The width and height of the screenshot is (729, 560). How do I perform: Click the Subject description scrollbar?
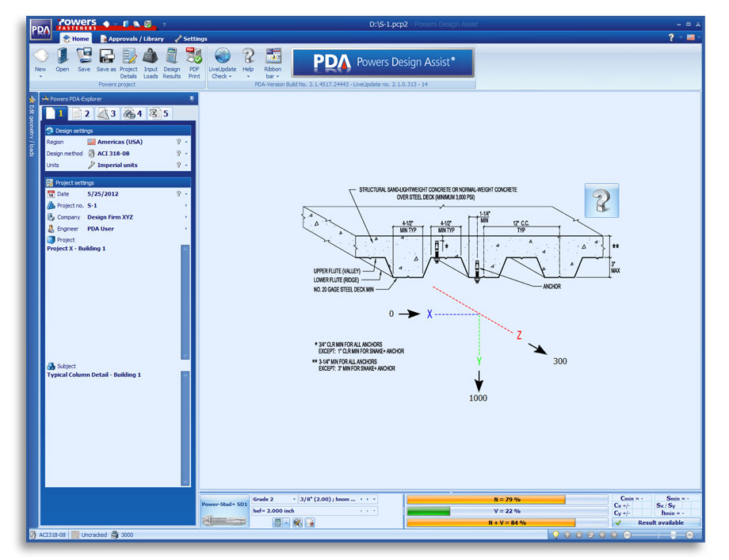click(185, 428)
